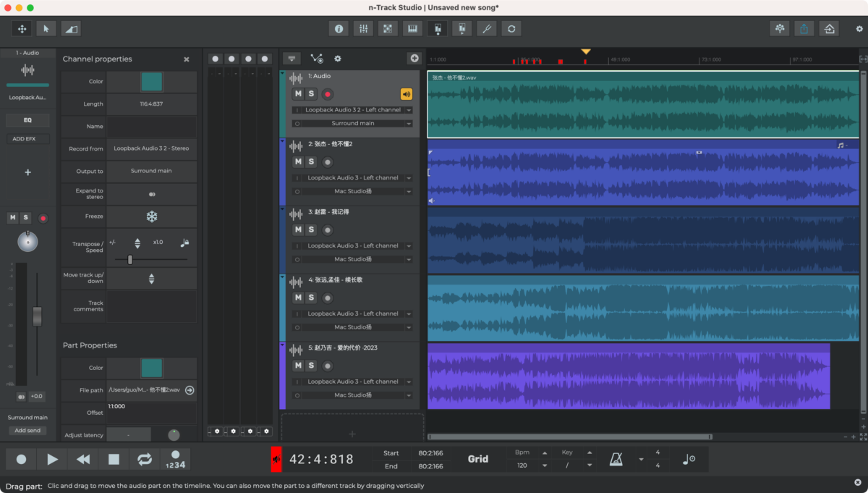Stop playback with Stop button
Screen dimensions: 868x493
114,459
